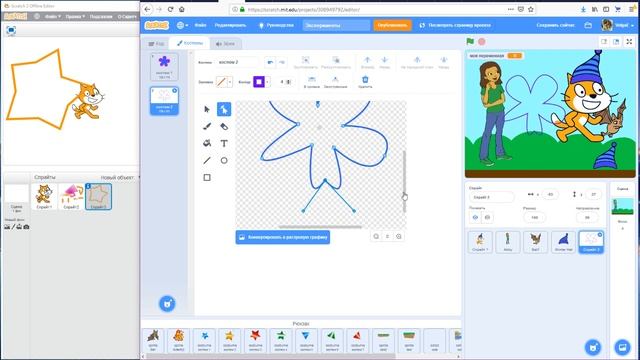Click the Ungroup shapes icon
The image size is (640, 360).
(336, 62)
